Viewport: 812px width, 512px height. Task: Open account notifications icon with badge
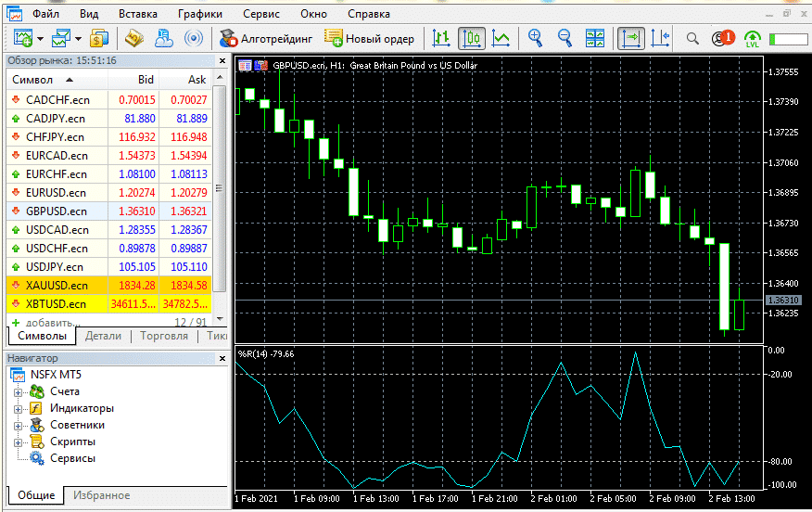[723, 38]
